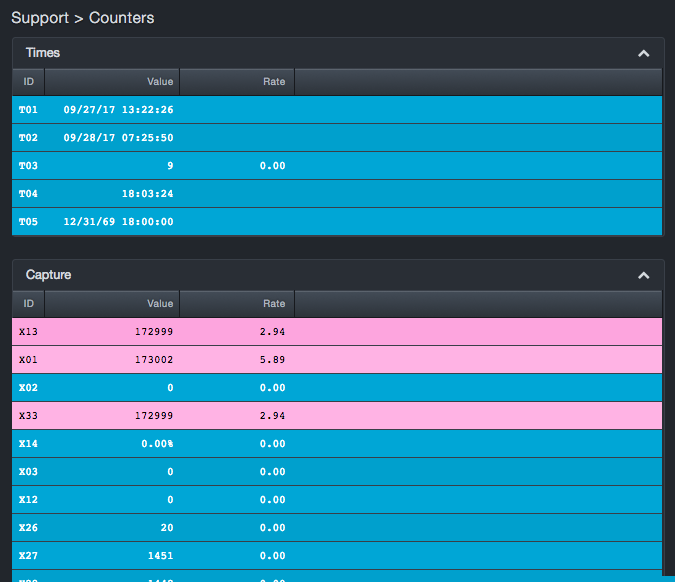Viewport: 675px width, 582px height.
Task: Select the X26 row with value 20
Action: 337,528
